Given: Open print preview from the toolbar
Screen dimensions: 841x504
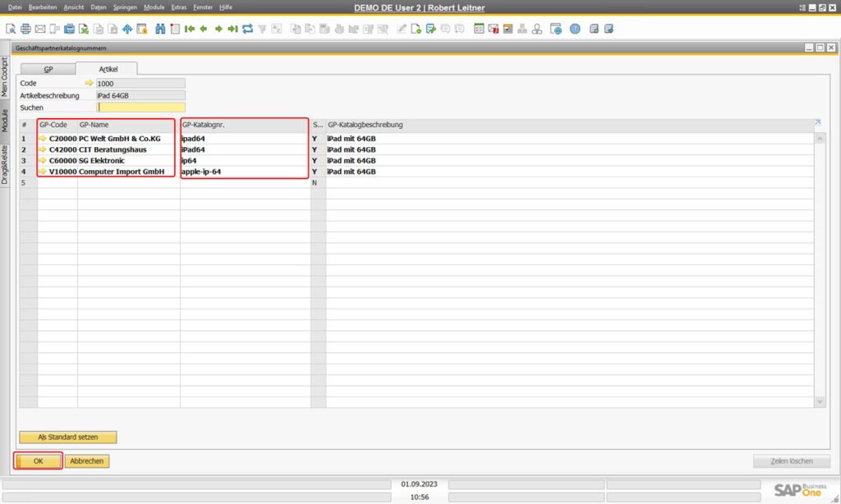Looking at the screenshot, I should [x=10, y=29].
